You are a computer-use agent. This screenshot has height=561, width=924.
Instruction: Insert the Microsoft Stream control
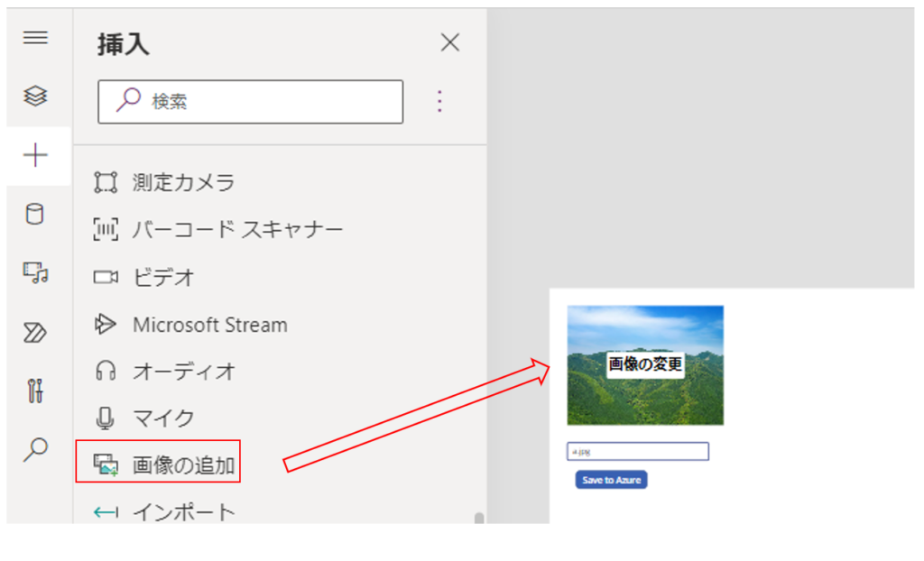tap(209, 325)
